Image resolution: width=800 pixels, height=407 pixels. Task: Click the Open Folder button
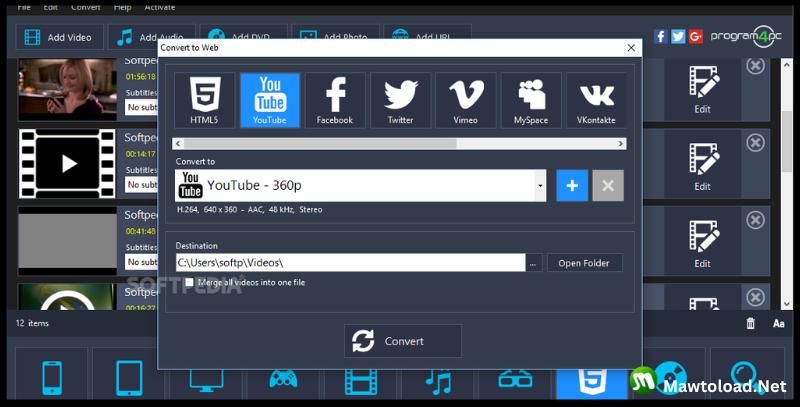click(584, 263)
